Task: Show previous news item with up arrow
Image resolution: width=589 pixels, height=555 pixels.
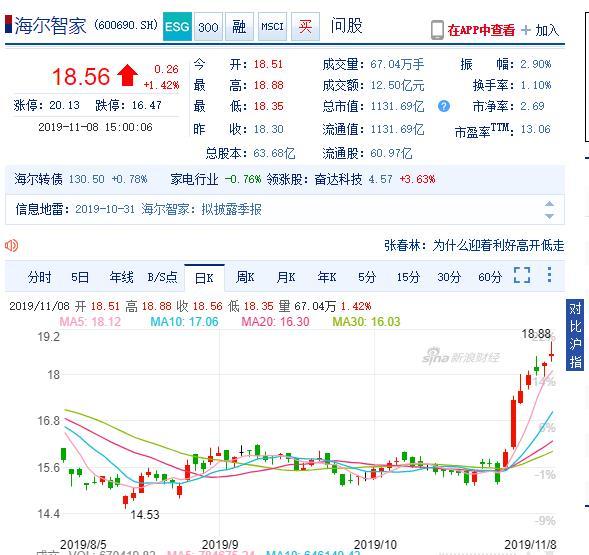Action: click(x=549, y=203)
